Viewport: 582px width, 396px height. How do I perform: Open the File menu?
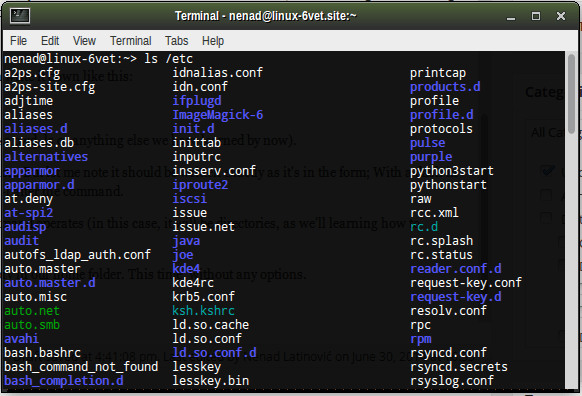click(x=18, y=40)
